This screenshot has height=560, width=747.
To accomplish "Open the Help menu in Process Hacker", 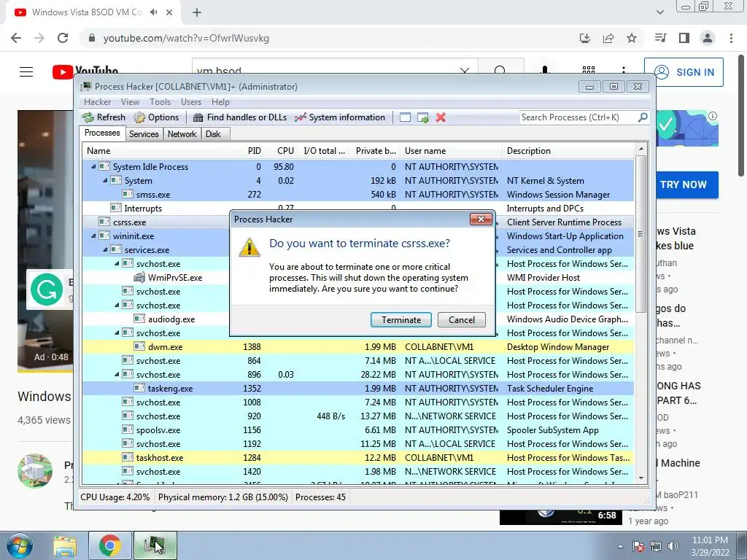I will [x=220, y=102].
